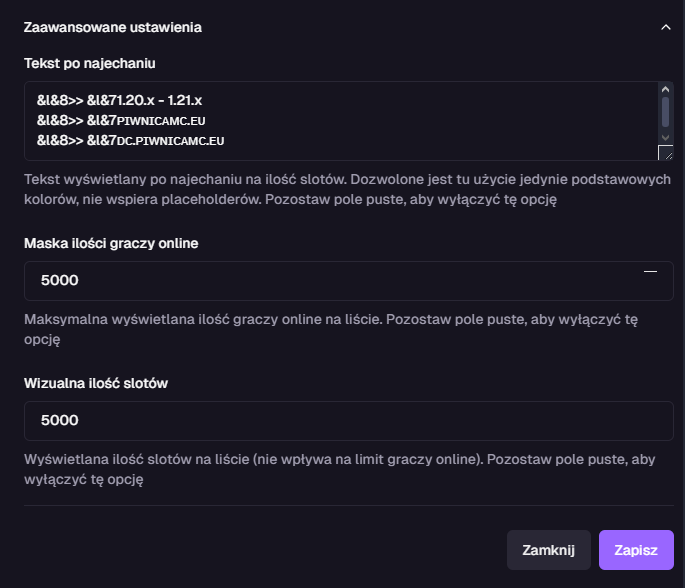The width and height of the screenshot is (685, 588).
Task: Click the Maska ilości graczy online label
Action: tap(111, 243)
